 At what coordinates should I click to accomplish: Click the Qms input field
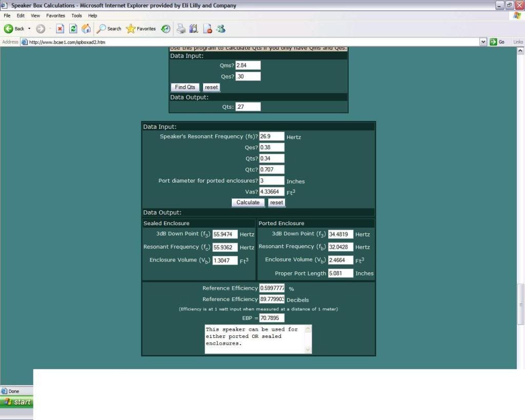coord(248,65)
